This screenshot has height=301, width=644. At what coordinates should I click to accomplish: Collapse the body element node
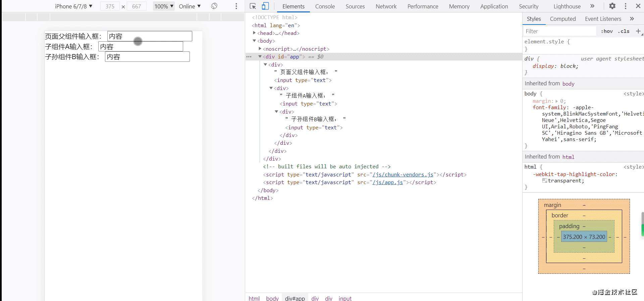[x=254, y=41]
